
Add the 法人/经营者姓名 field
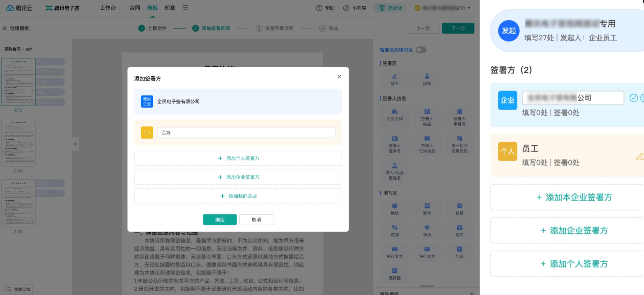(394, 171)
